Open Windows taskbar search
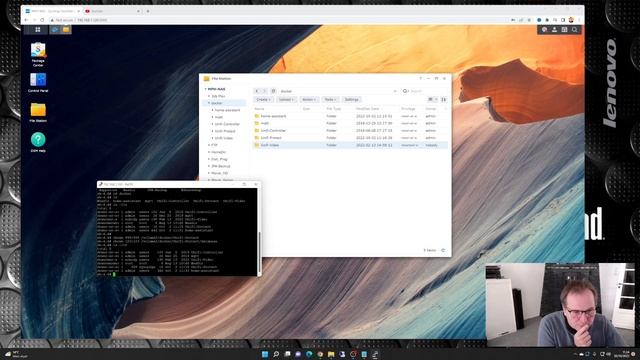The image size is (640, 360). click(x=276, y=354)
